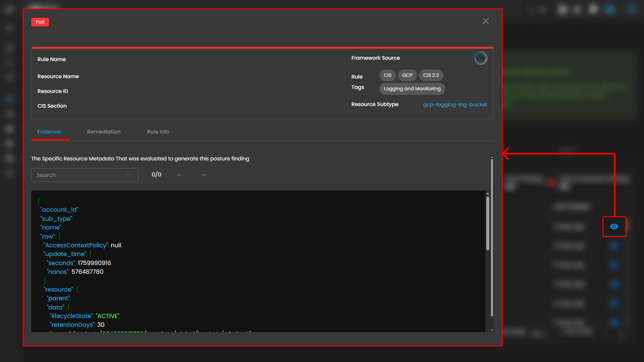Click the Logging and Monitoring tag
This screenshot has width=644, height=362.
pos(412,89)
